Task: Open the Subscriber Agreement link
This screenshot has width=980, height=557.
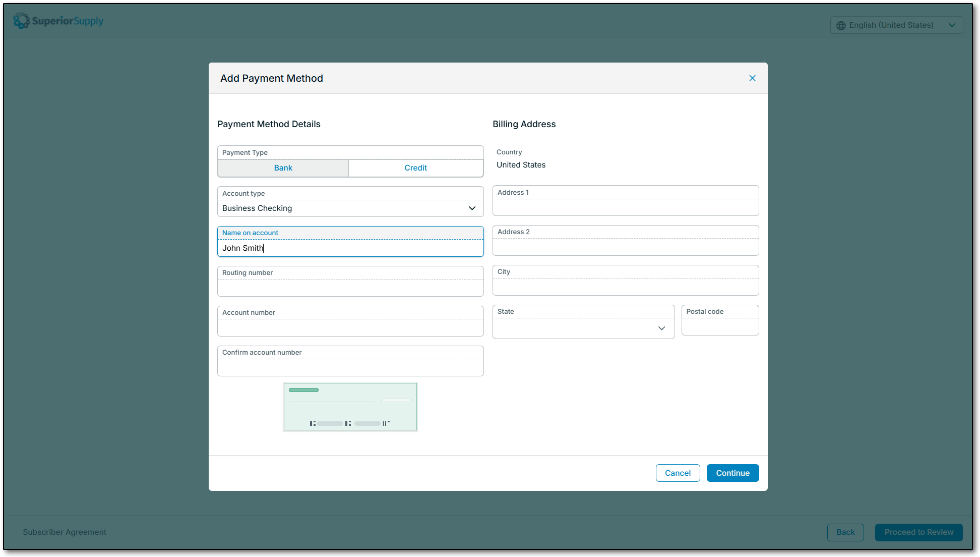Action: pos(65,532)
